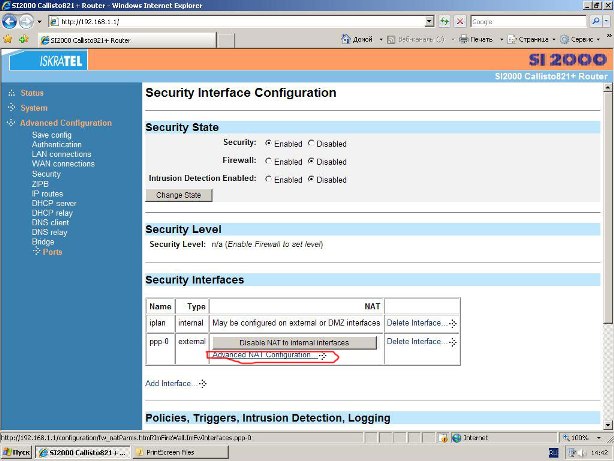This screenshot has width=614, height=461.
Task: Click the Iskratel logo
Action: pos(49,61)
